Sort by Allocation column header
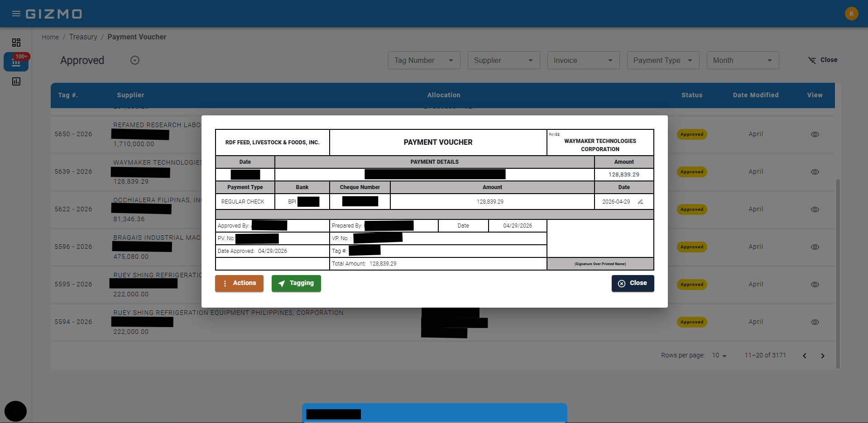 coord(444,95)
